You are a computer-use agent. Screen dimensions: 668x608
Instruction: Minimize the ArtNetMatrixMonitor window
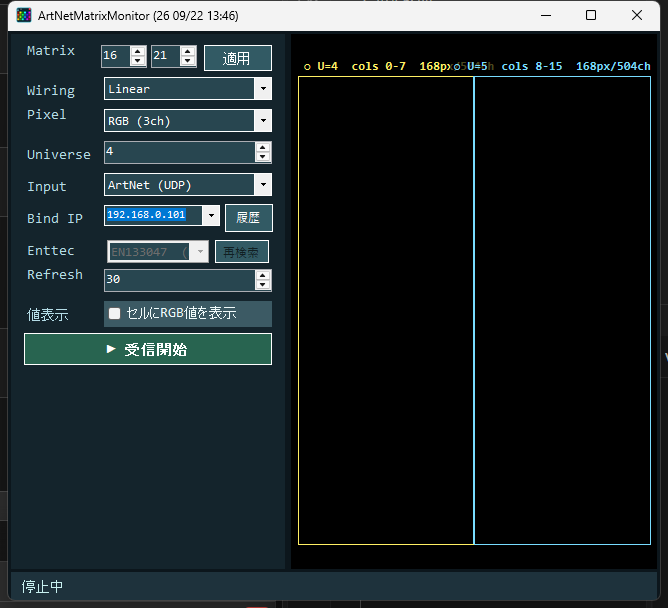(546, 15)
